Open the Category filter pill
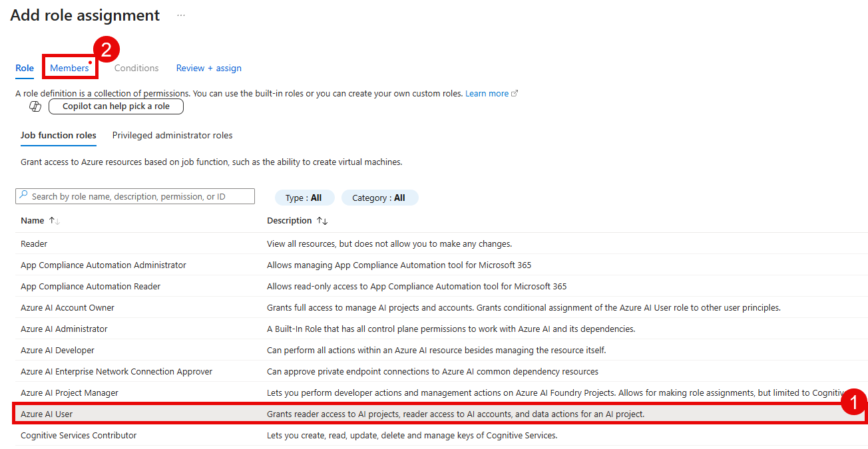Screen dimensions: 868x449 (x=379, y=197)
